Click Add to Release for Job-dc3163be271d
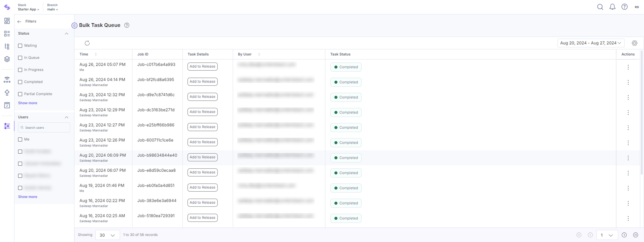This screenshot has width=644, height=242. 202,112
